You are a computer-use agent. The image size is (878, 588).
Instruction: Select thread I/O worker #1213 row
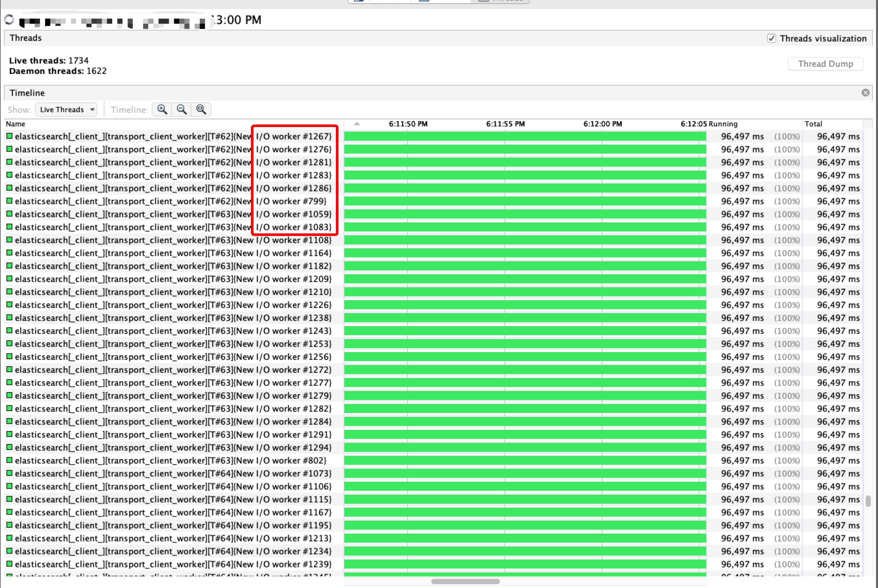pos(433,538)
